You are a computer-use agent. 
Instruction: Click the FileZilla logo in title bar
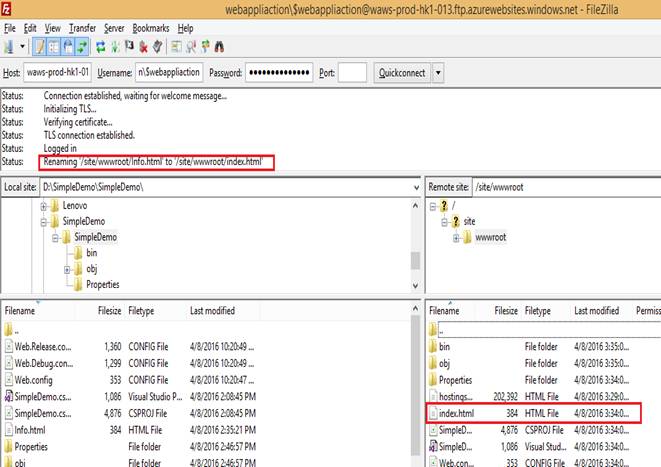pos(6,9)
